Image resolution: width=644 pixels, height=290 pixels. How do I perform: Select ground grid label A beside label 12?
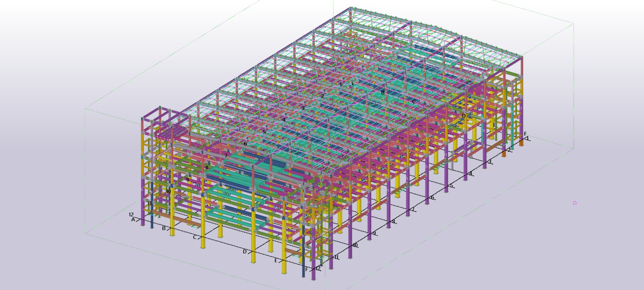click(x=133, y=220)
